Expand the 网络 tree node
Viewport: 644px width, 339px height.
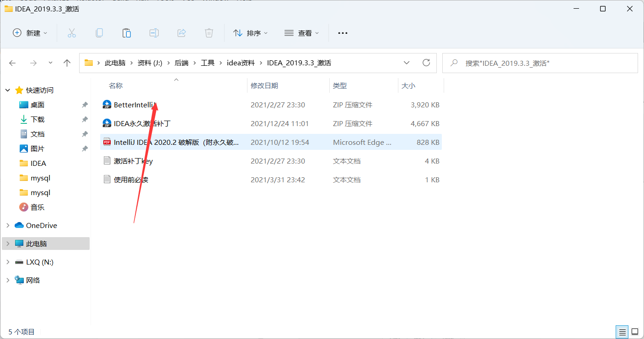[8, 280]
